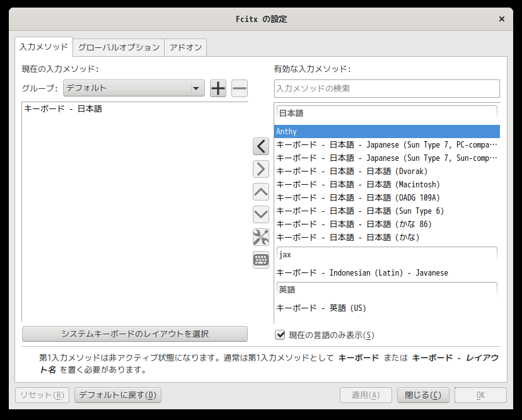Switch to アドオン tab

[x=185, y=47]
